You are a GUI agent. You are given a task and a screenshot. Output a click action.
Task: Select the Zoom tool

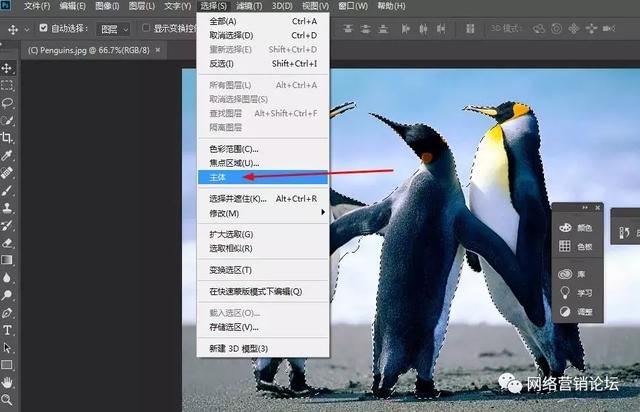point(7,399)
